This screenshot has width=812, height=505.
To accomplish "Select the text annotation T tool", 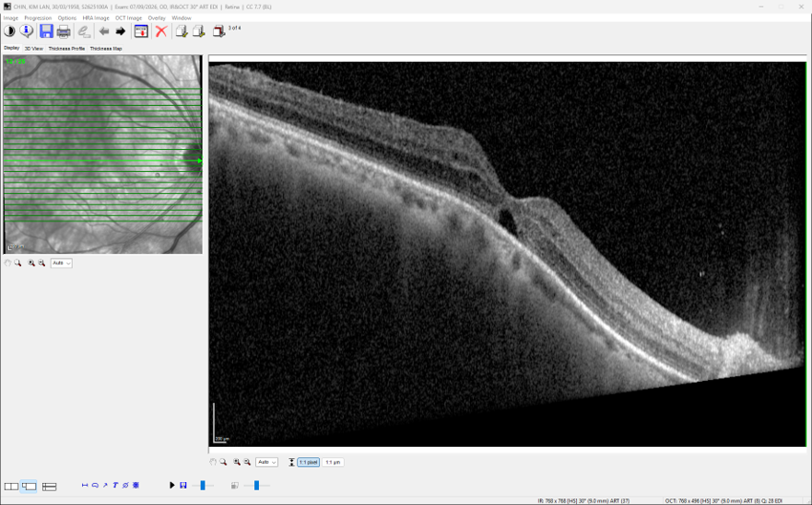I will click(116, 485).
